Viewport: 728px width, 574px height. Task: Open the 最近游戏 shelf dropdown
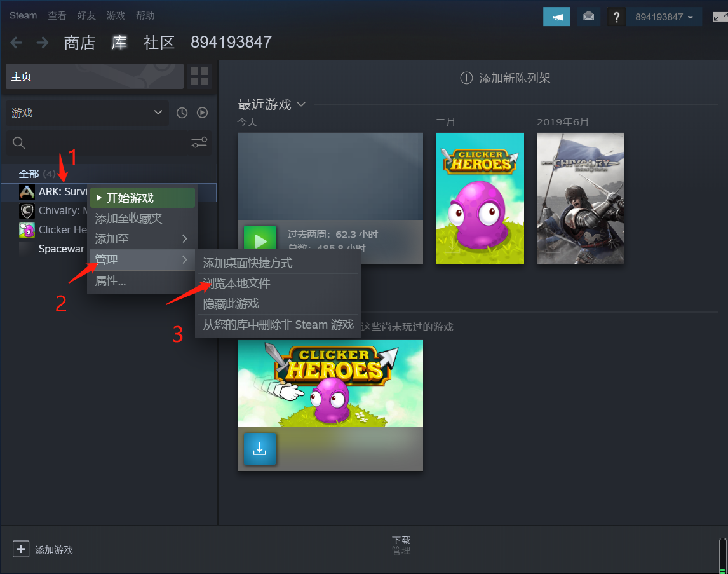301,104
